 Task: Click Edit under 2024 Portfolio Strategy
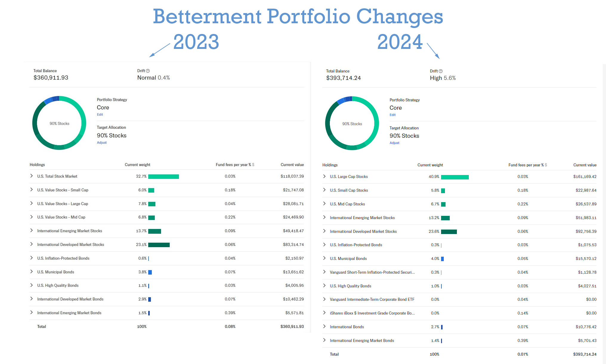[392, 115]
